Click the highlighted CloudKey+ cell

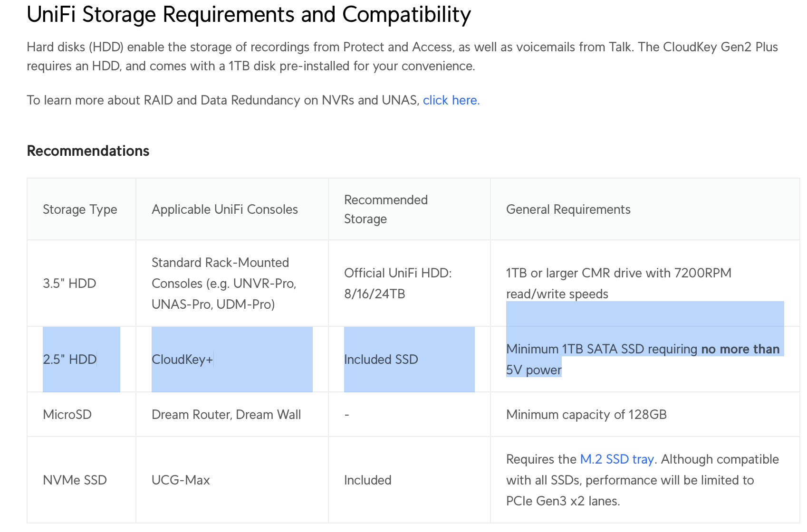pos(182,360)
